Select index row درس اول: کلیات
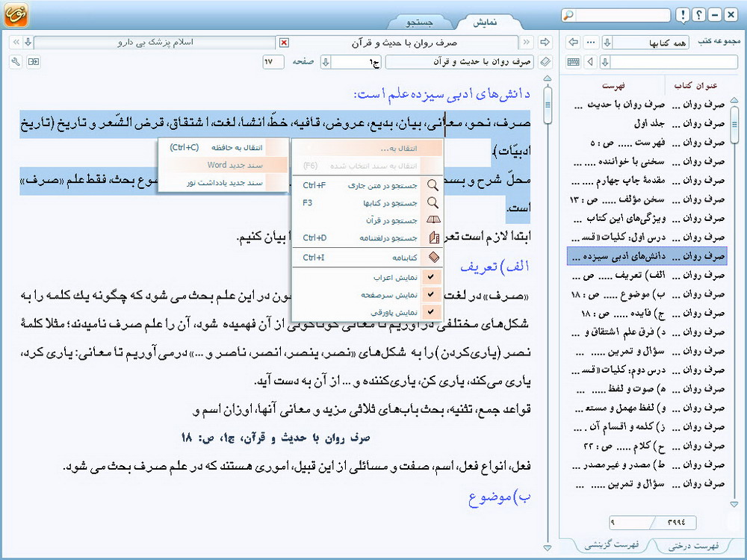The height and width of the screenshot is (560, 747). [x=647, y=237]
